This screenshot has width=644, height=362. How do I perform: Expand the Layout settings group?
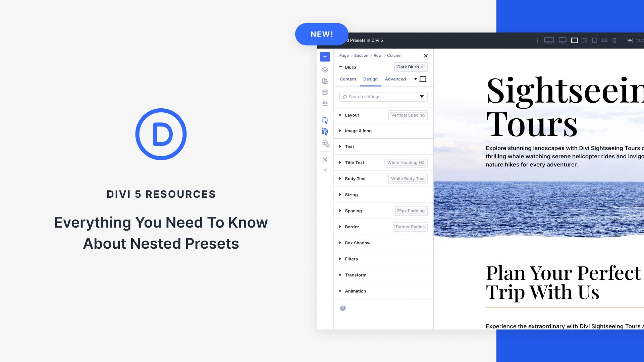(x=352, y=115)
